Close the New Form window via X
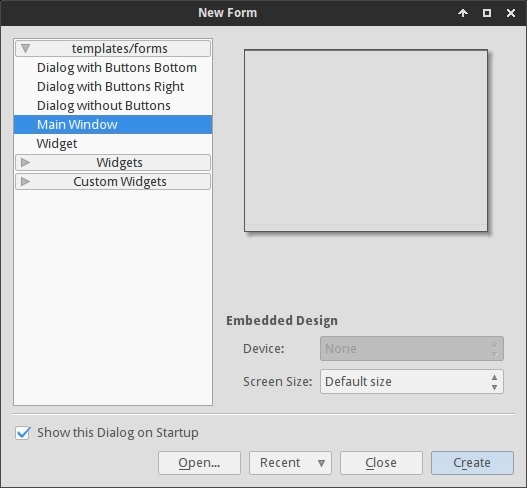Screen dimensions: 527x488 point(511,13)
